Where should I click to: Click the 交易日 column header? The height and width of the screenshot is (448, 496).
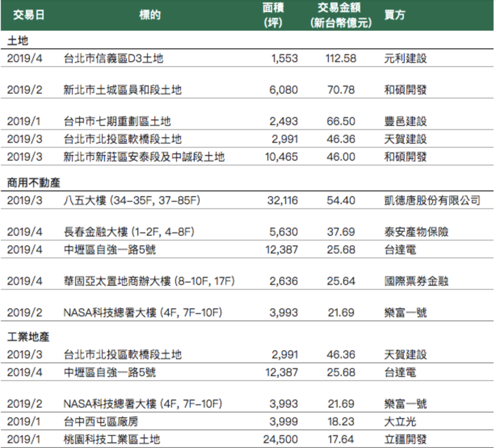click(28, 15)
